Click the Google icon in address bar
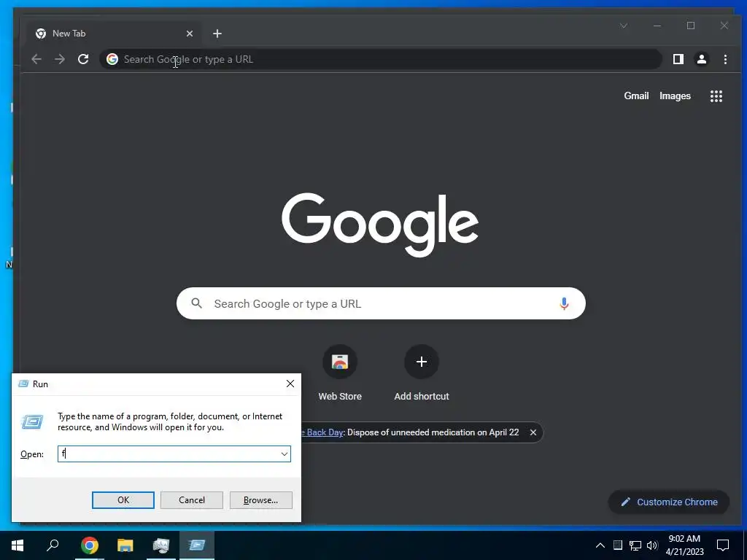The height and width of the screenshot is (560, 747). pos(112,59)
